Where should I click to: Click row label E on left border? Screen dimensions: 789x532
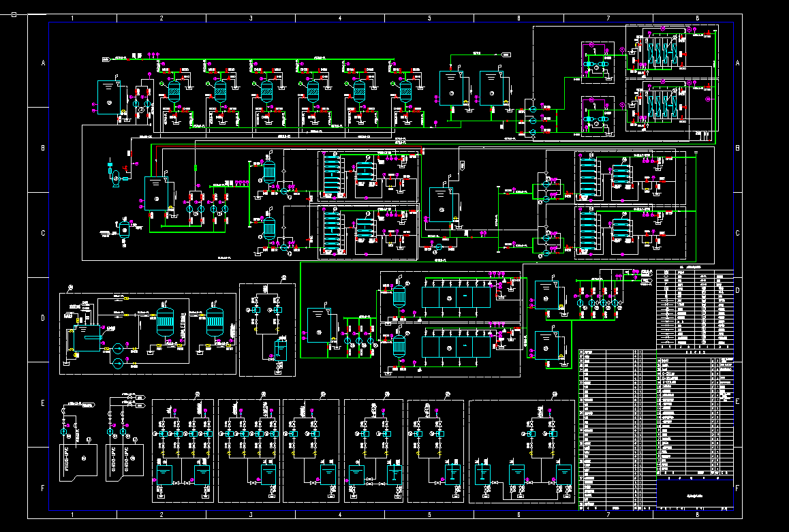pyautogui.click(x=43, y=403)
